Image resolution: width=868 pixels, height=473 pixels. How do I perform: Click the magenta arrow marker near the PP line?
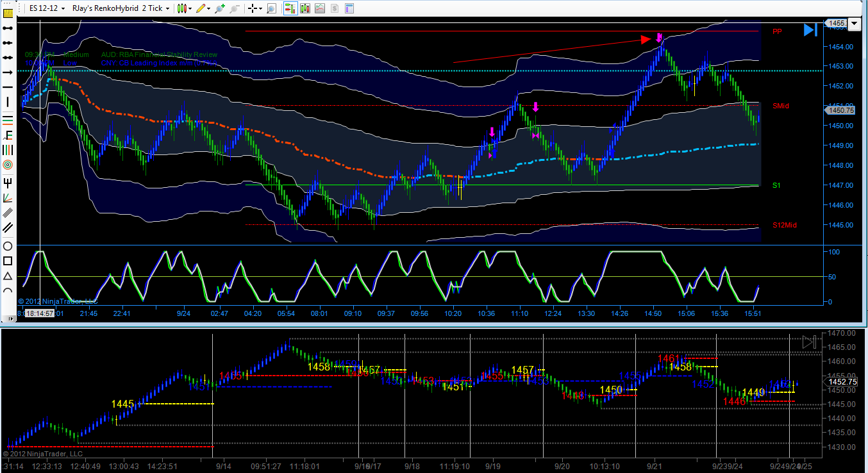658,38
